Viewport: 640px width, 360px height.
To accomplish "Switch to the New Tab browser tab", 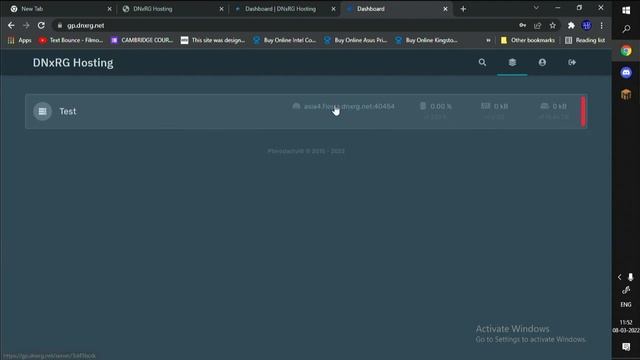I will pyautogui.click(x=57, y=9).
